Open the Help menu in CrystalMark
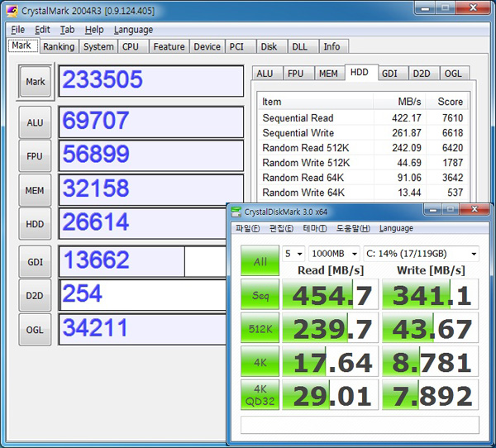This screenshot has height=448, width=496. [94, 30]
